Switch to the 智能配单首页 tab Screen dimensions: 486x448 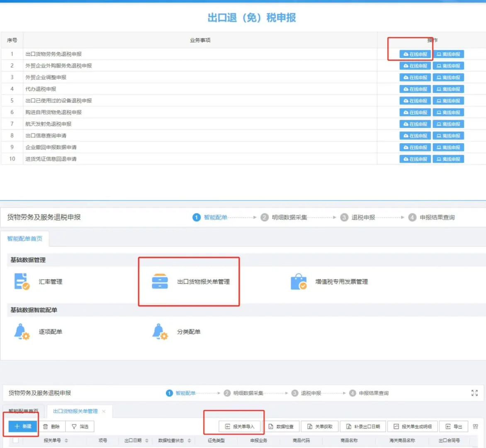23,411
